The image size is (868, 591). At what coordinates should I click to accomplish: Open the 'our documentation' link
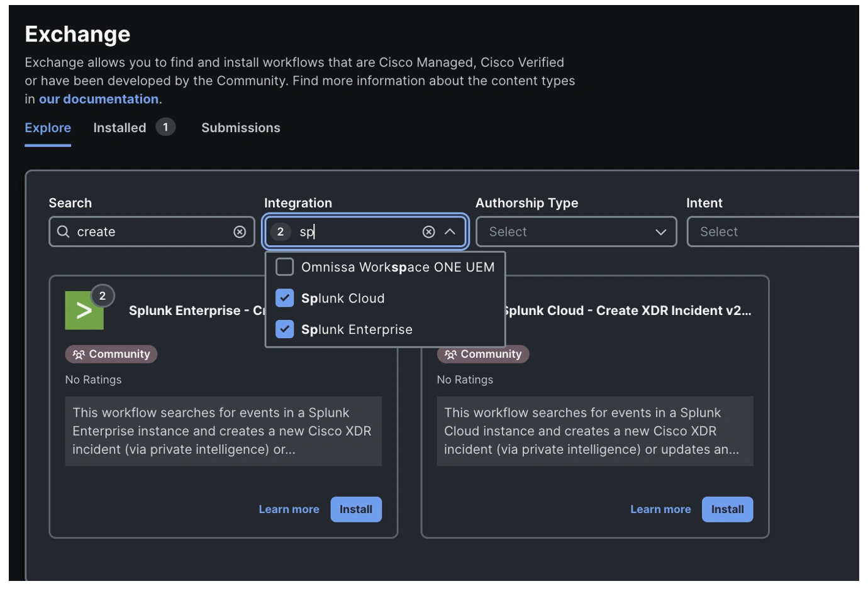click(x=98, y=99)
